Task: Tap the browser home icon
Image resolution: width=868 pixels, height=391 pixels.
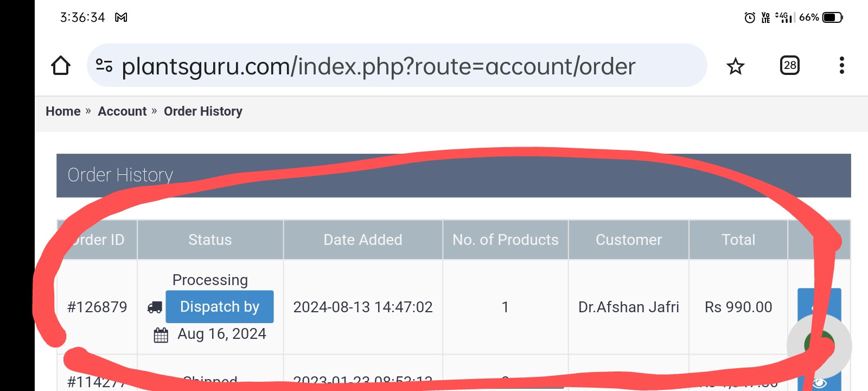Action: [61, 66]
